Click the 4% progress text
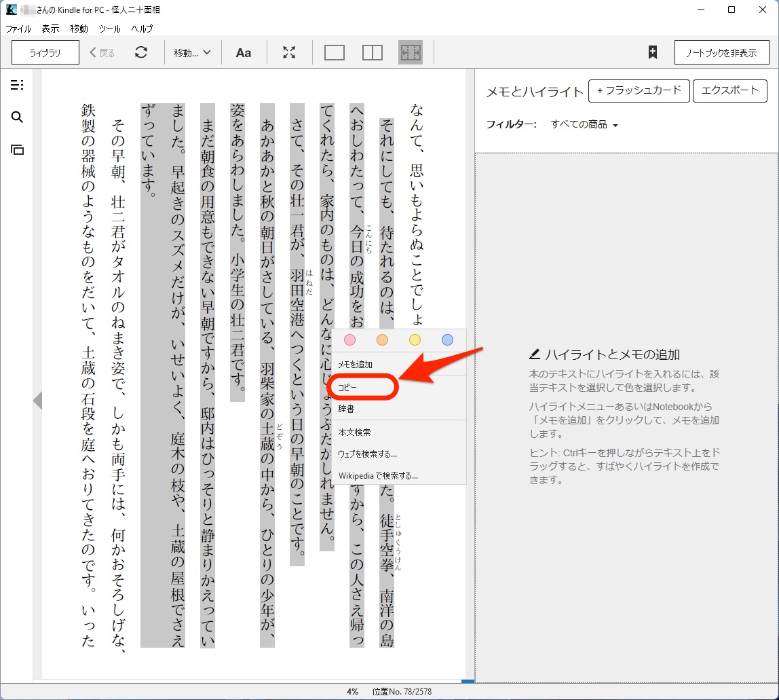The height and width of the screenshot is (700, 779). pos(352,692)
